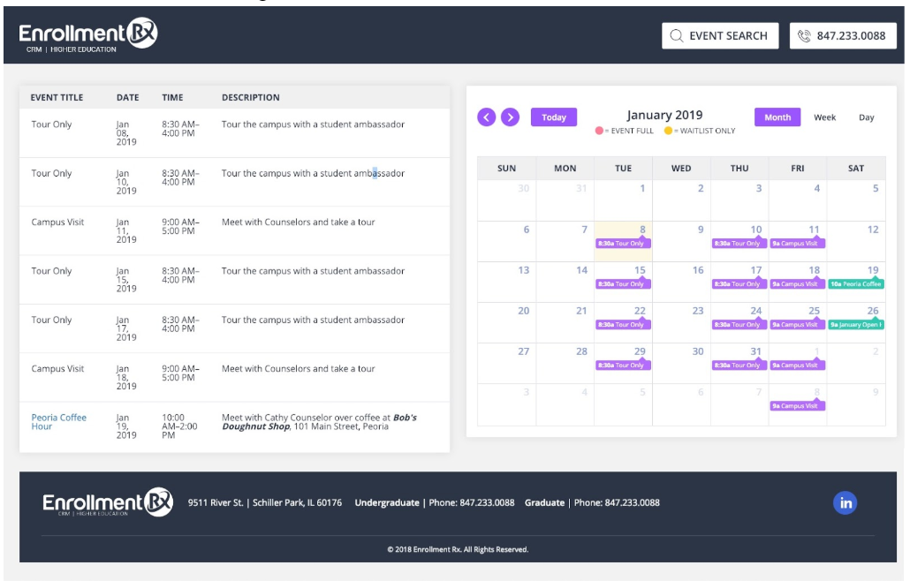
Task: Click the Event Search magnifier button
Action: [719, 36]
